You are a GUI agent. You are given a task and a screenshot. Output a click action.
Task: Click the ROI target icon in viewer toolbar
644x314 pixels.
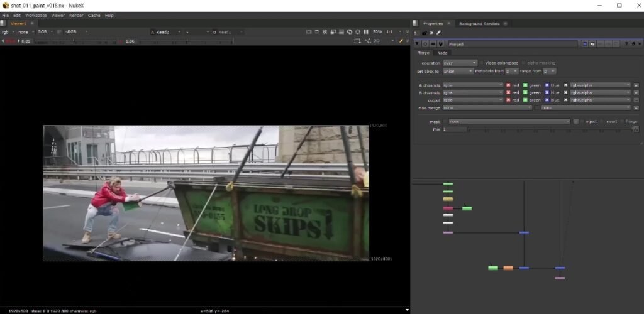point(358,31)
